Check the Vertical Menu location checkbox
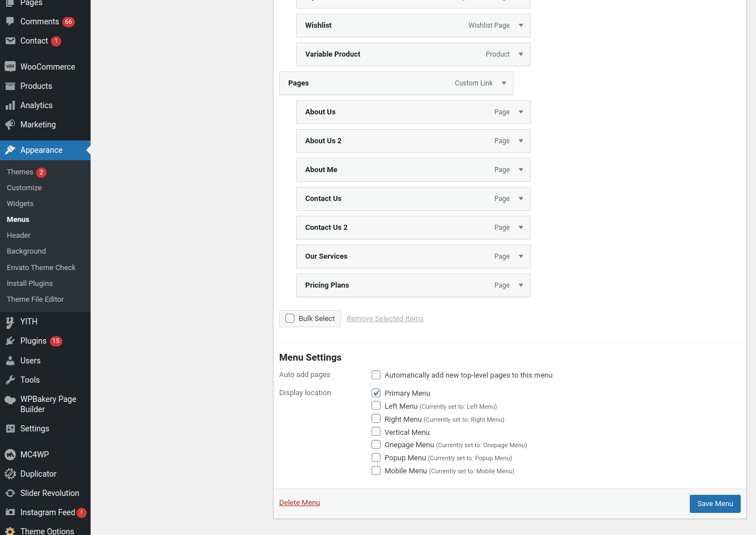 [x=376, y=431]
